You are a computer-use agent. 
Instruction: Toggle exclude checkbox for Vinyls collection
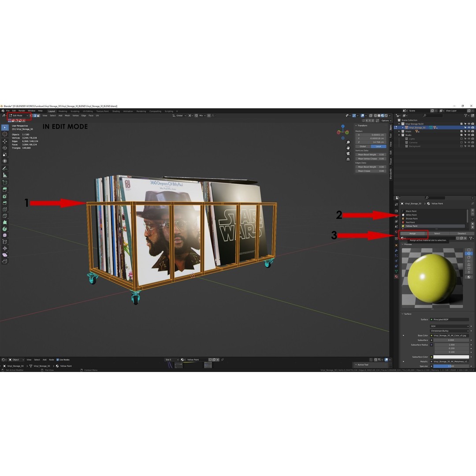pos(461,131)
